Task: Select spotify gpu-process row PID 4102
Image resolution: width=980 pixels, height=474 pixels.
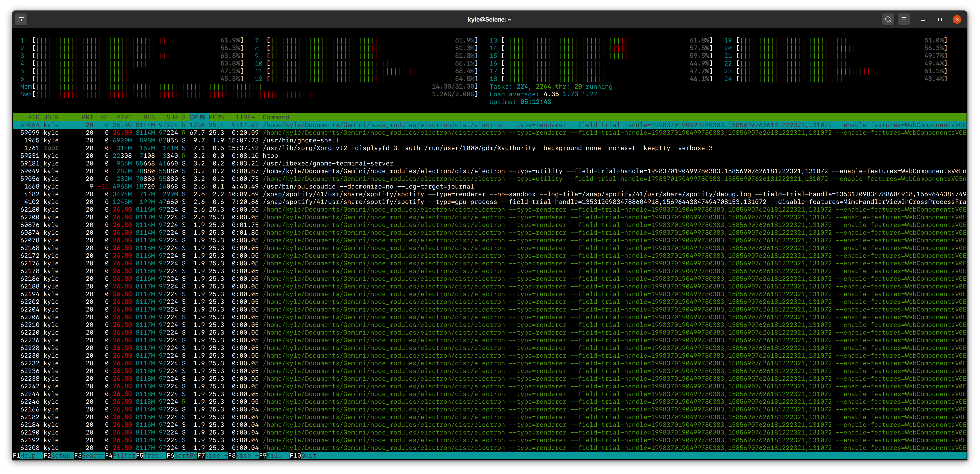Action: coord(489,202)
